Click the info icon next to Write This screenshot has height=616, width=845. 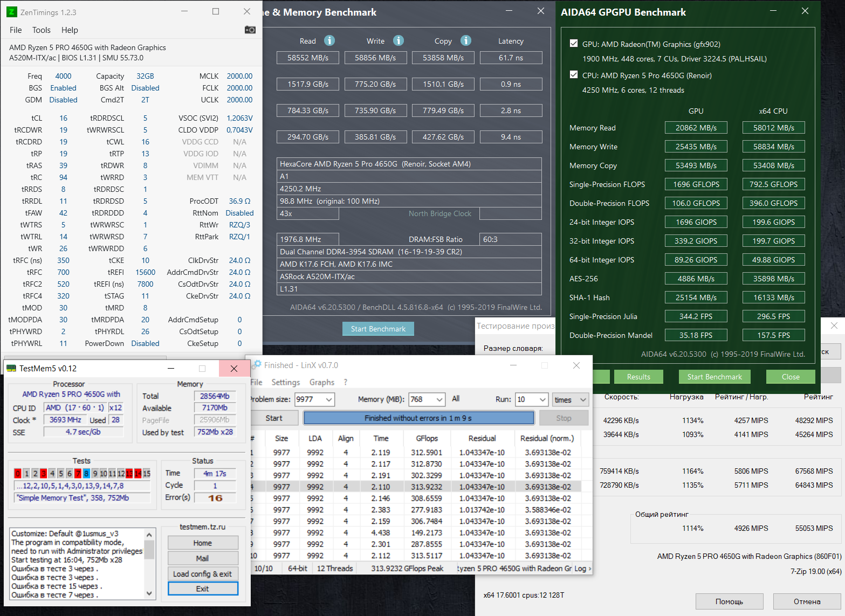click(x=399, y=40)
